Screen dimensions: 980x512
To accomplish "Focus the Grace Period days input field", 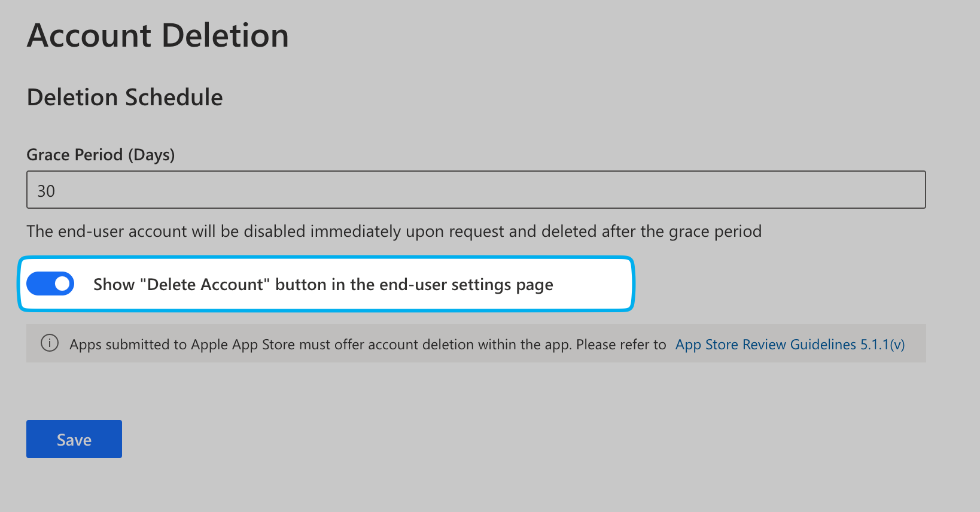I will (476, 190).
